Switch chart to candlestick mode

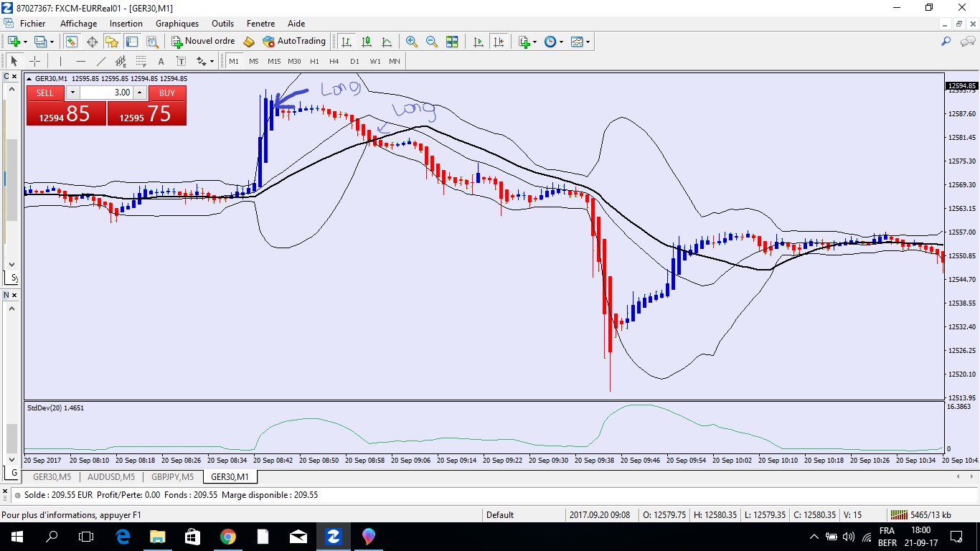(x=367, y=42)
